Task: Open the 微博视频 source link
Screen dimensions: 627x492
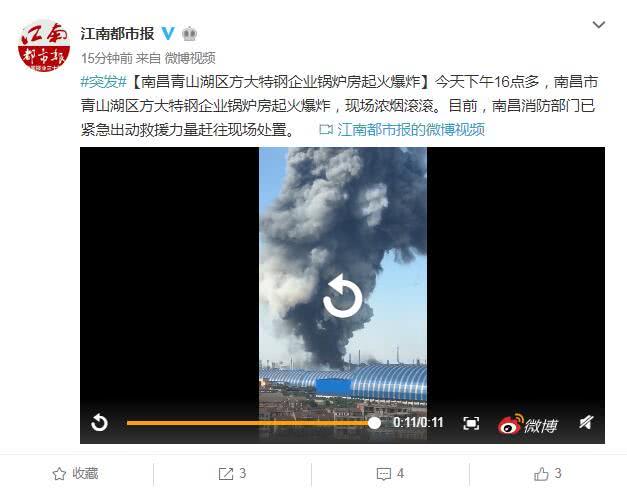Action: pos(190,58)
